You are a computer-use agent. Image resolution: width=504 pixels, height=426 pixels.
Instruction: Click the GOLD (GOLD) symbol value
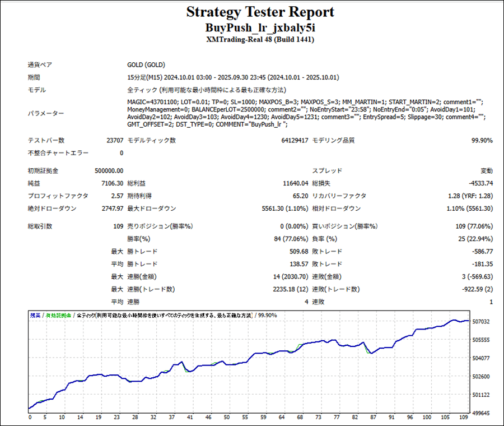[146, 65]
